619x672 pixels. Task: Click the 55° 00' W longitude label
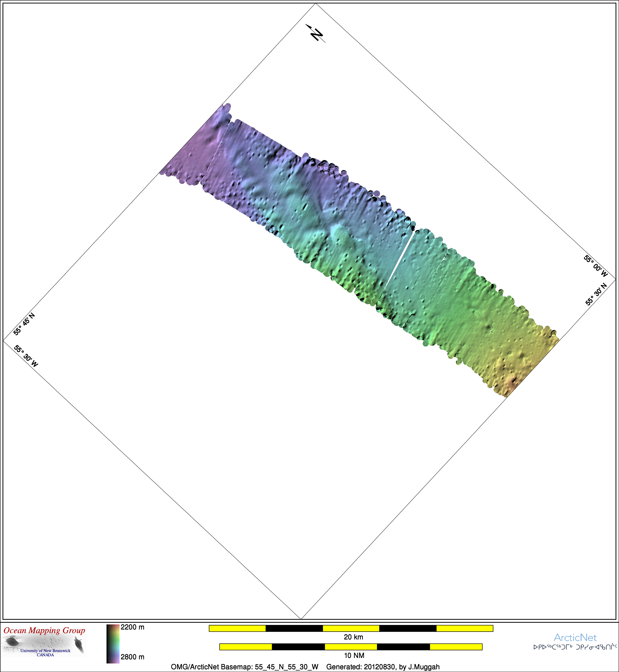tap(596, 266)
